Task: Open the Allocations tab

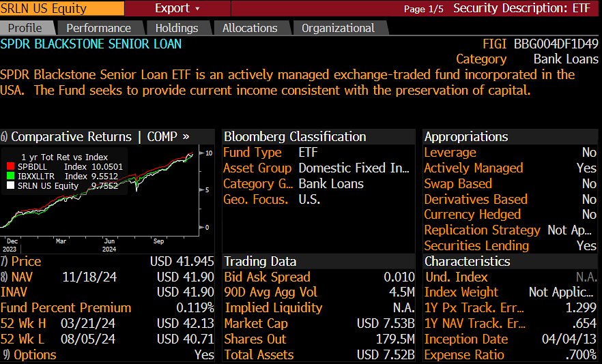Action: point(250,28)
